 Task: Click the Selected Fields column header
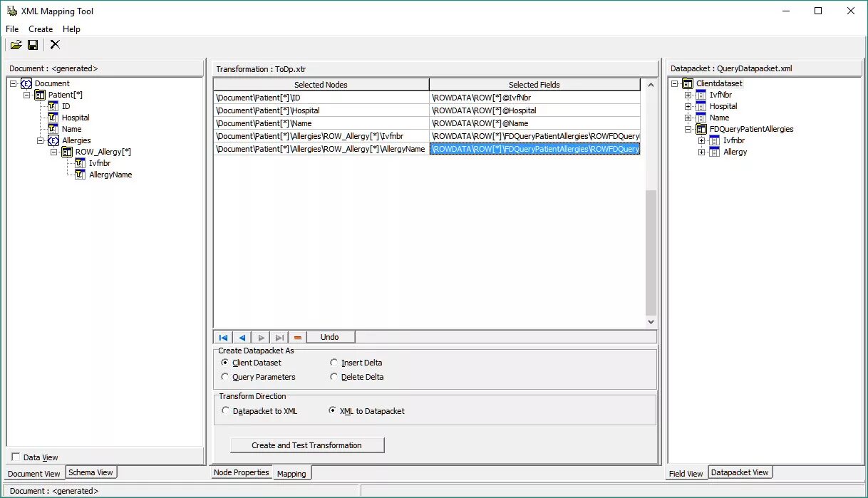(534, 84)
